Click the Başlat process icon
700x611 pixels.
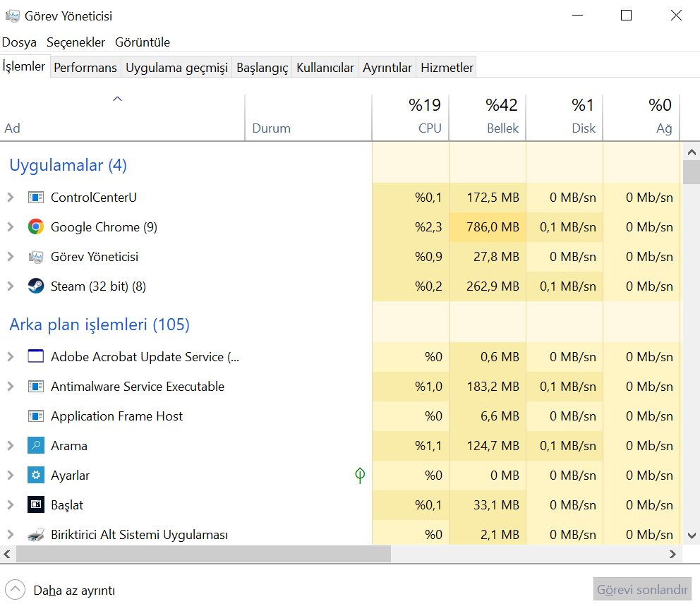pyautogui.click(x=35, y=505)
